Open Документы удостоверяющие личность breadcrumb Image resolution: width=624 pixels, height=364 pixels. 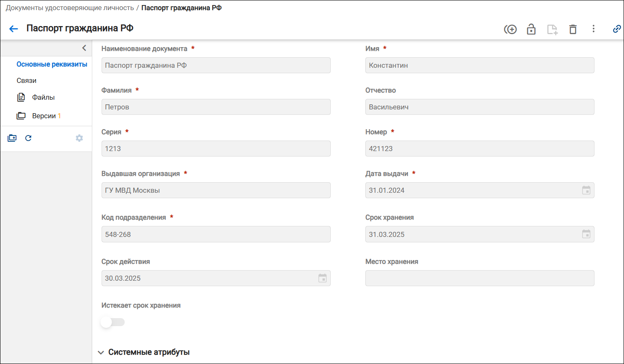click(70, 8)
